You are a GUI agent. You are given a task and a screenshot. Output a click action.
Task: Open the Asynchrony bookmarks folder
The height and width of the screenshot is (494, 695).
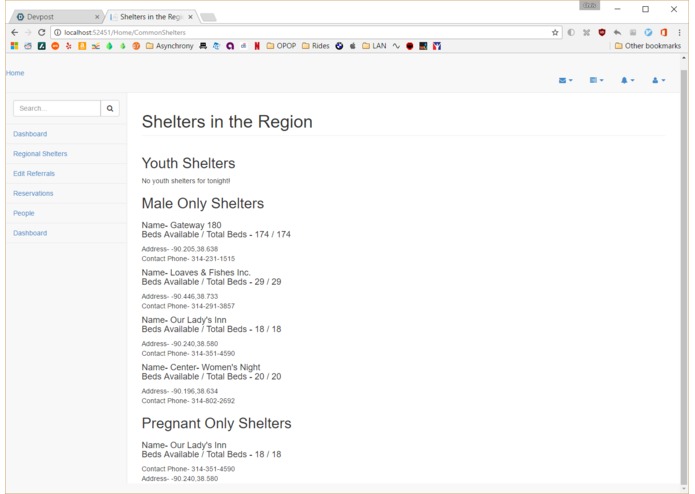(x=169, y=46)
